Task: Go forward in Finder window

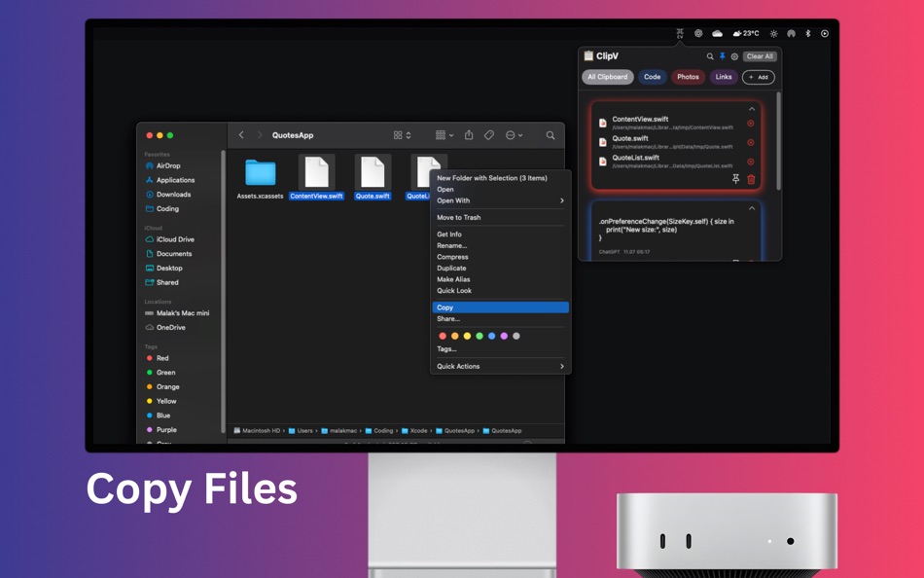Action: tap(260, 135)
